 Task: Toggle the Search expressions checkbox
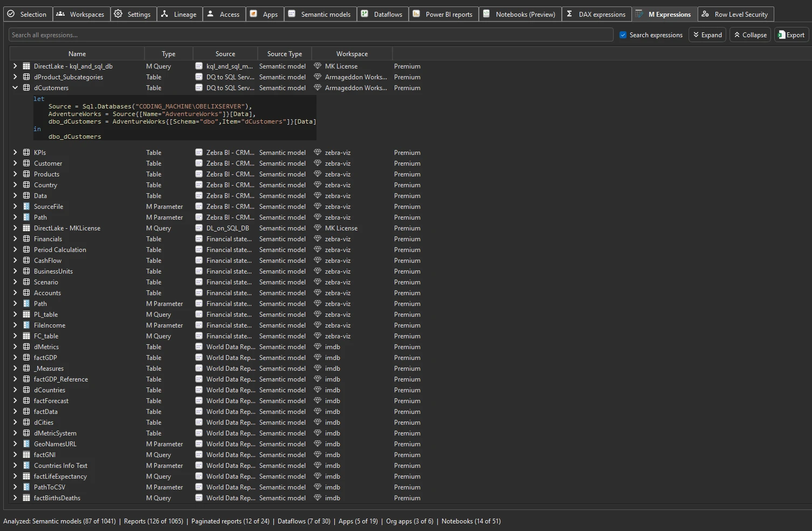point(623,35)
